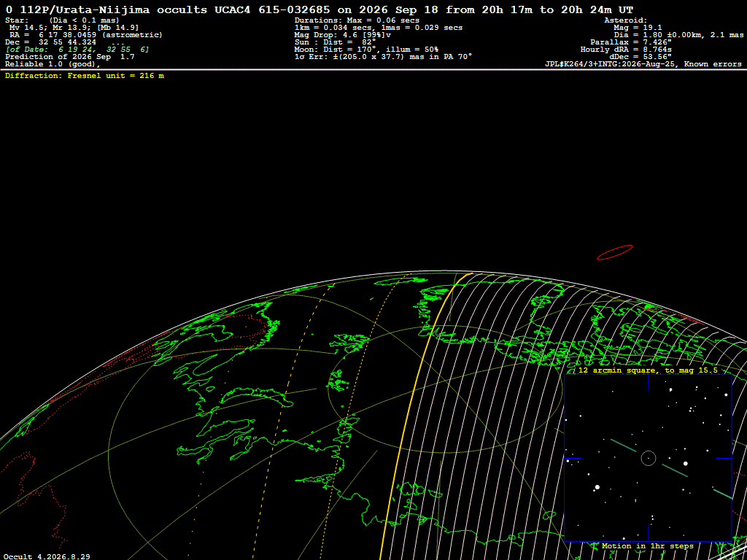Click the '12 arcmin square, to mag 15.5' caption
Image resolution: width=747 pixels, height=560 pixels.
[648, 370]
